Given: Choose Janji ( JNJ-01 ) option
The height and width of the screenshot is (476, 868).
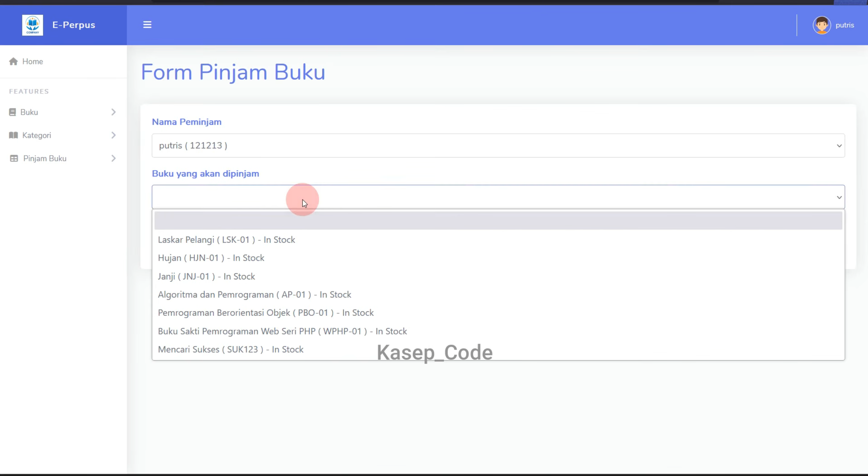Looking at the screenshot, I should click(x=498, y=276).
